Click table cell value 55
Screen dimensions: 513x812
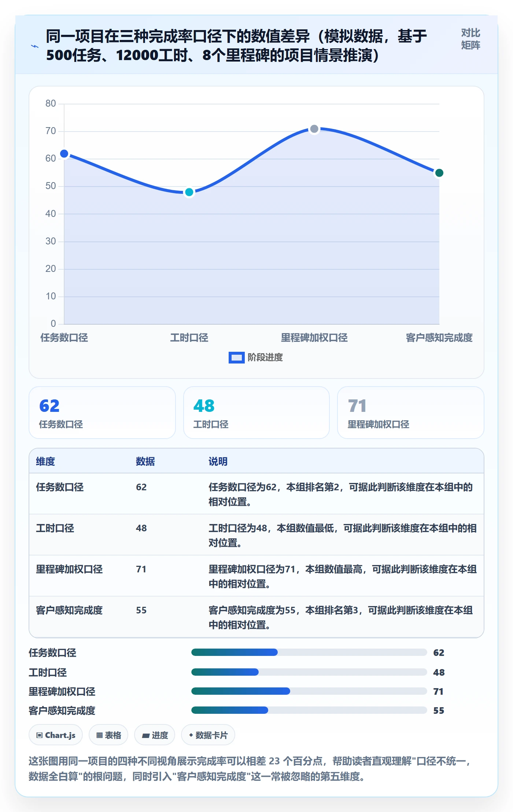pyautogui.click(x=141, y=610)
